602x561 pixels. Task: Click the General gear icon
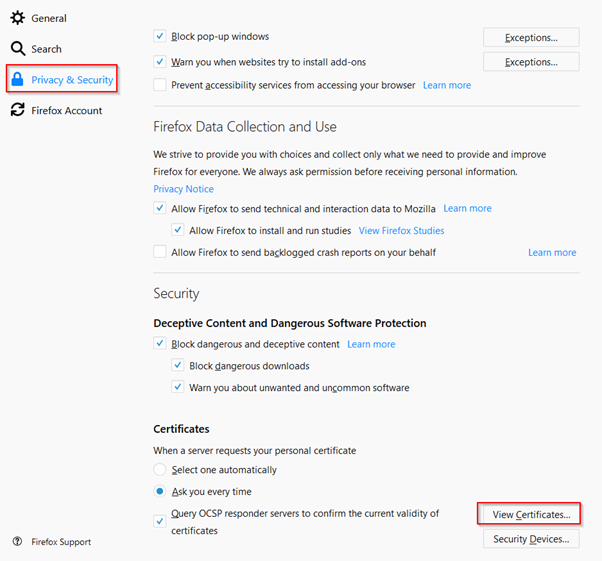[x=17, y=18]
